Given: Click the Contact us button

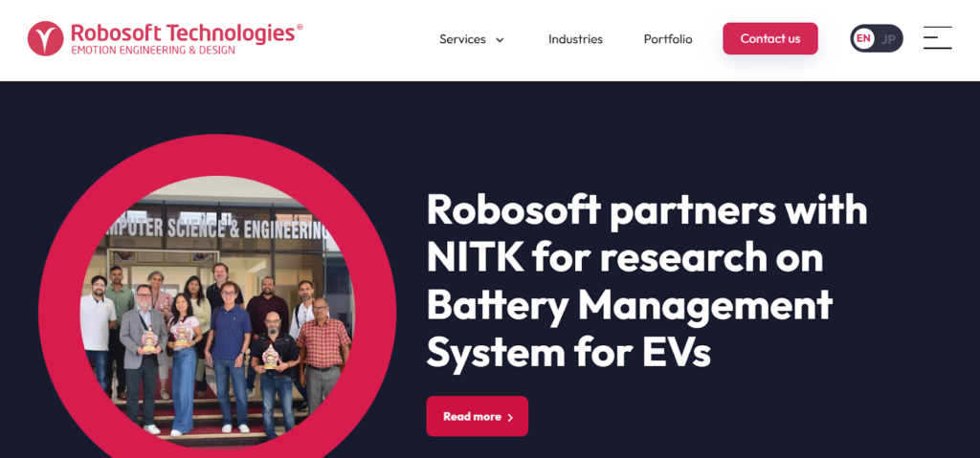Looking at the screenshot, I should pos(770,39).
